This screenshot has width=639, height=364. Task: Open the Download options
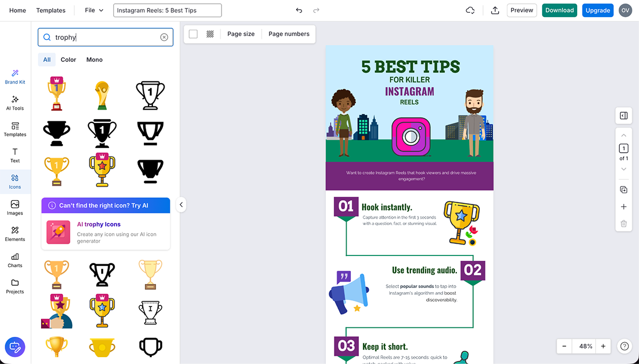[559, 10]
